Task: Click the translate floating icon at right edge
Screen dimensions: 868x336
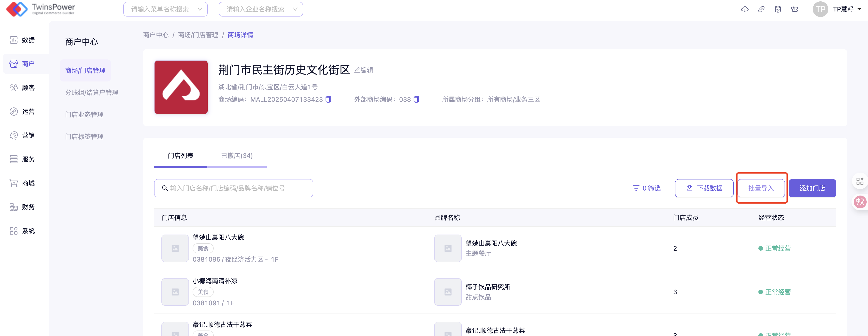Action: click(x=860, y=202)
